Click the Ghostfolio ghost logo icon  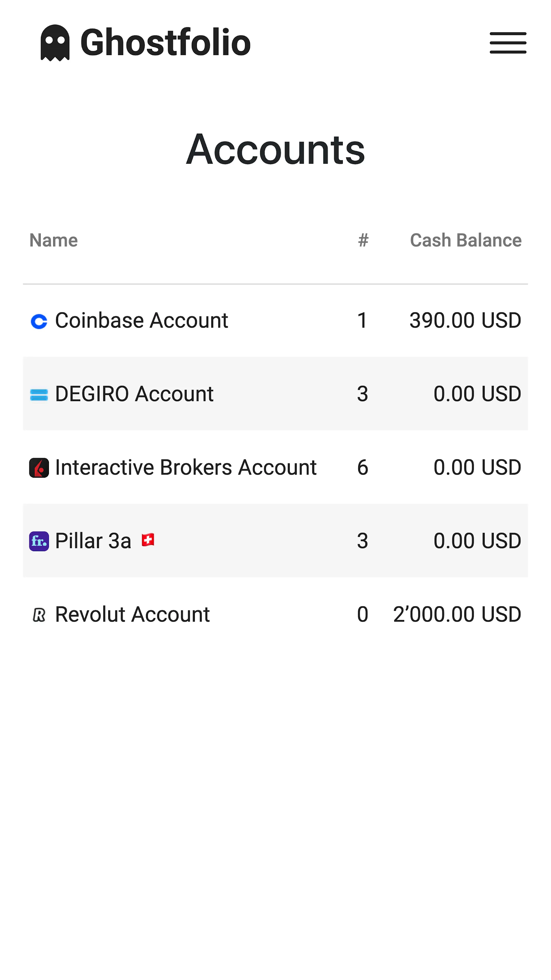pos(55,43)
